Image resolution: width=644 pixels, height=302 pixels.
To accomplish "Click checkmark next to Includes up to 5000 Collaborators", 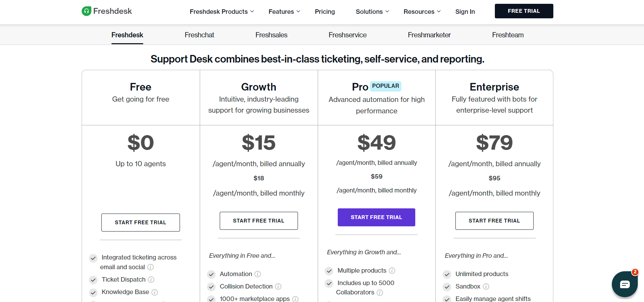I will tap(329, 284).
